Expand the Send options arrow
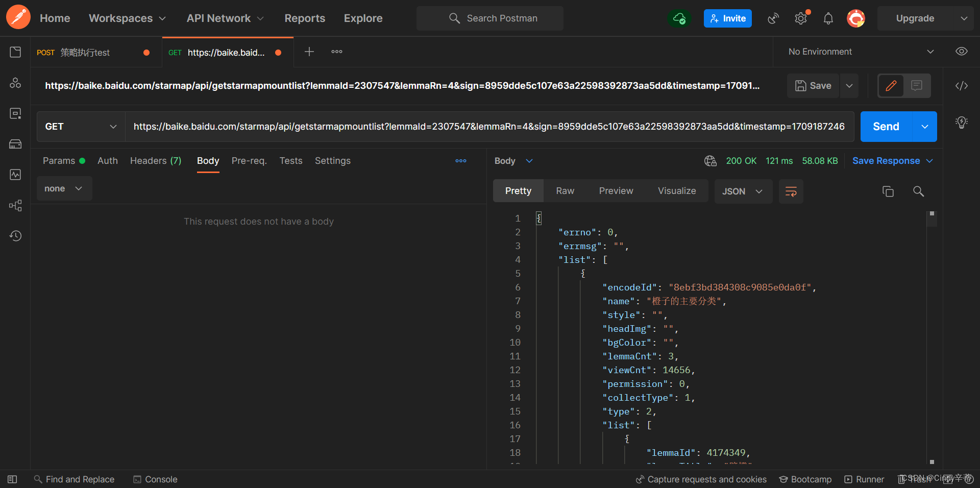Viewport: 980px width, 488px height. pyautogui.click(x=925, y=127)
